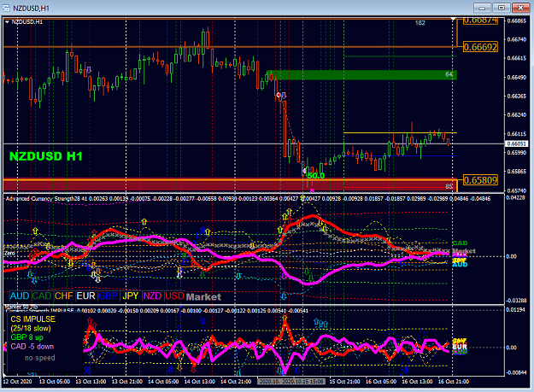Click the CS IMPULSE panel heading
The width and height of the screenshot is (534, 392).
pos(33,319)
